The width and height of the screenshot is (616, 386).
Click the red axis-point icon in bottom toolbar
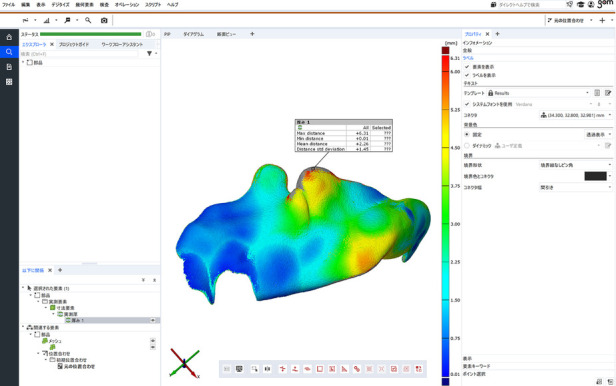pos(282,369)
